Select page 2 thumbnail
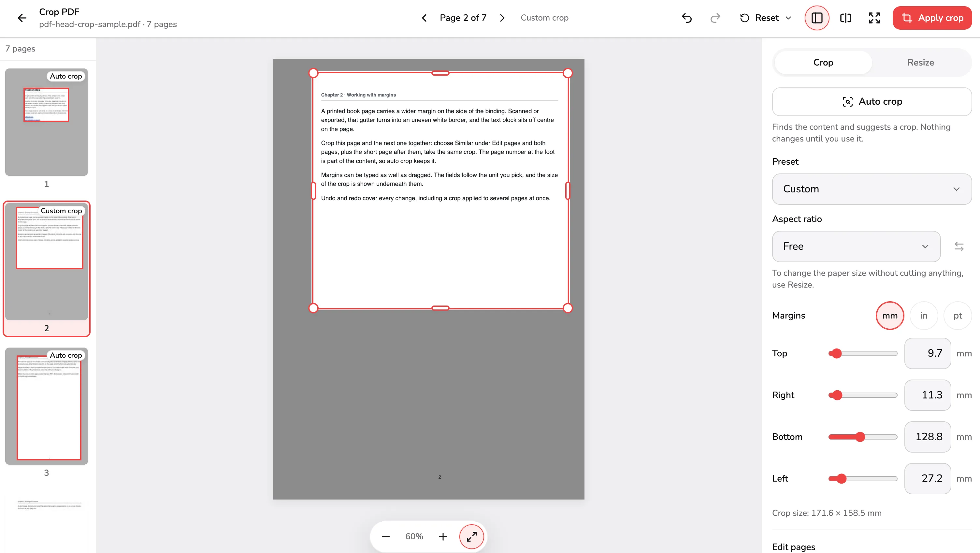Viewport: 980px width, 553px height. pyautogui.click(x=46, y=262)
